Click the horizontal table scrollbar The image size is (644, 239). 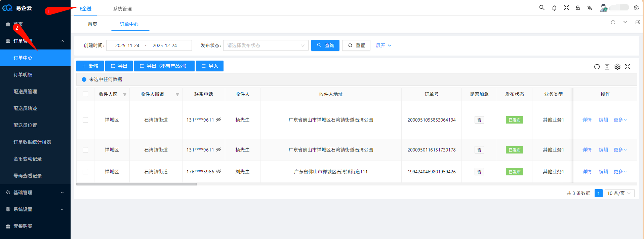[136, 184]
